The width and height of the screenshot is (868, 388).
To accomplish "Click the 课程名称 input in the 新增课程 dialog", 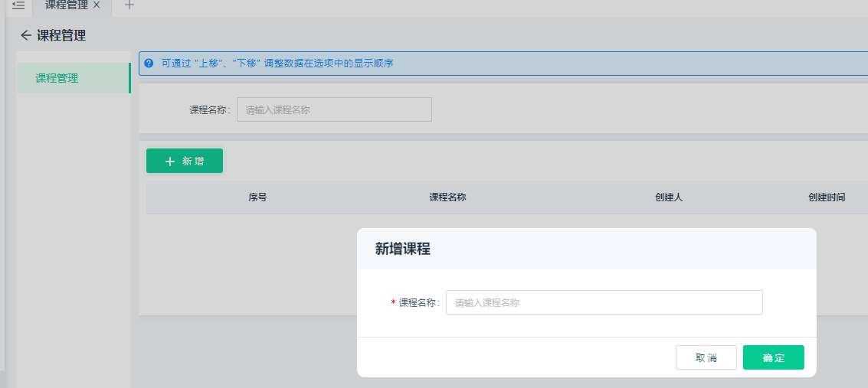I will click(x=604, y=302).
